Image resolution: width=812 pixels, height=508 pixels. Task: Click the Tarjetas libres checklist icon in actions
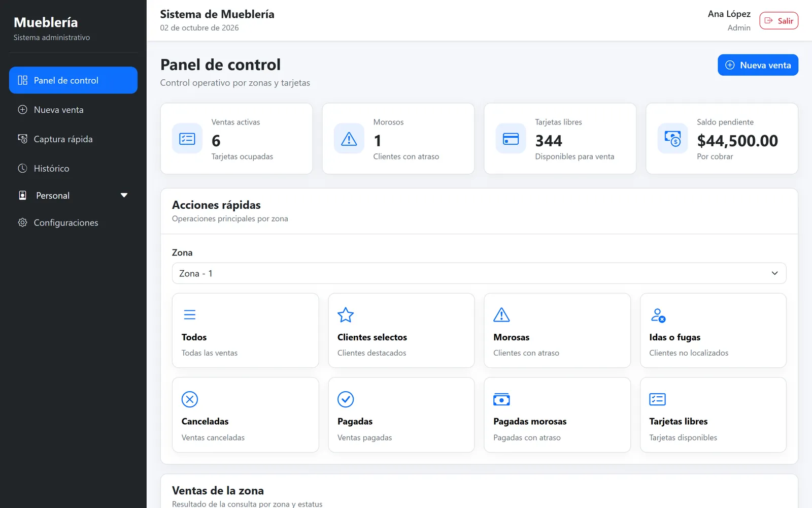click(x=658, y=399)
